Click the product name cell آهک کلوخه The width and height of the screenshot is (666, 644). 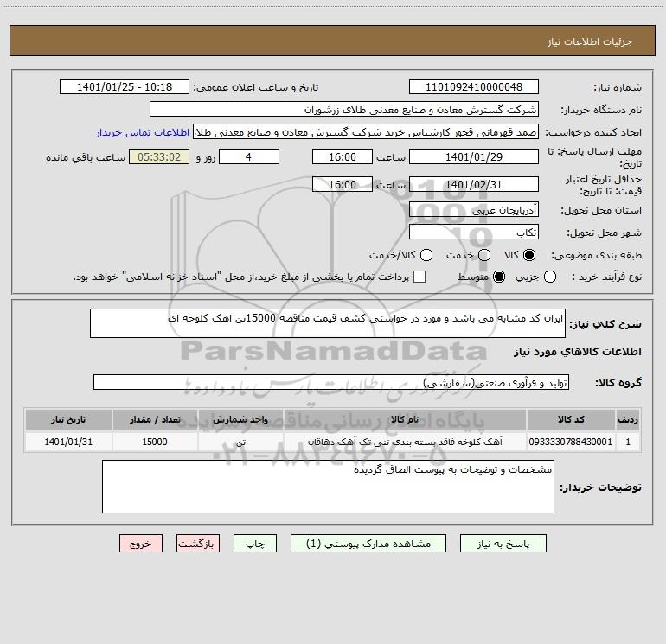405,442
